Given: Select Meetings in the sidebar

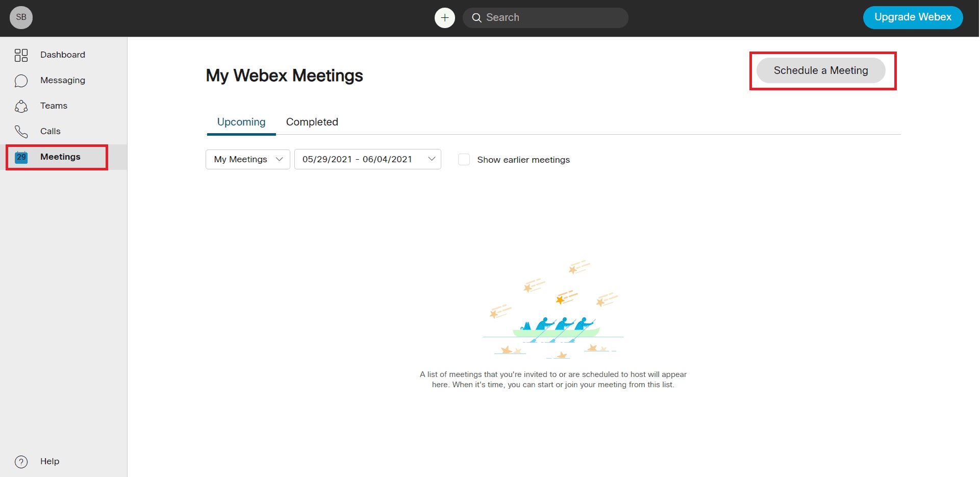Looking at the screenshot, I should point(60,157).
